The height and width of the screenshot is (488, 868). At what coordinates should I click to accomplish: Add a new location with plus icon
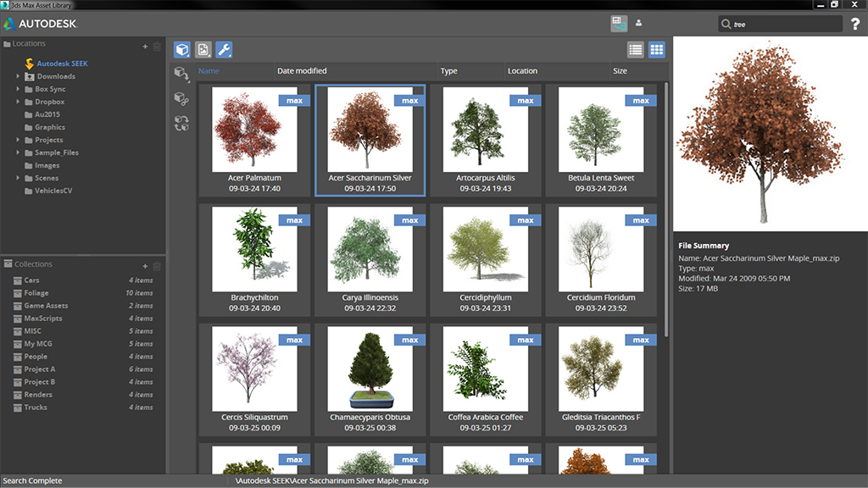click(x=145, y=46)
